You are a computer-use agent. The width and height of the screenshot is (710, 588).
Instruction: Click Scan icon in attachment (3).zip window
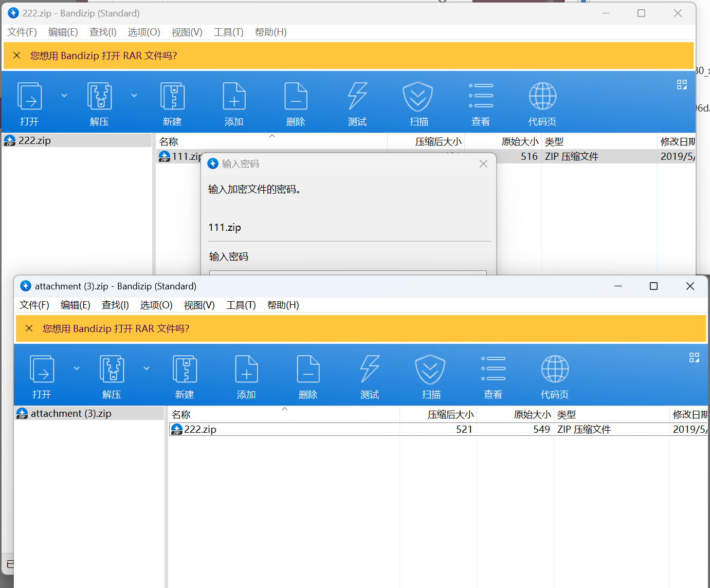pos(430,369)
